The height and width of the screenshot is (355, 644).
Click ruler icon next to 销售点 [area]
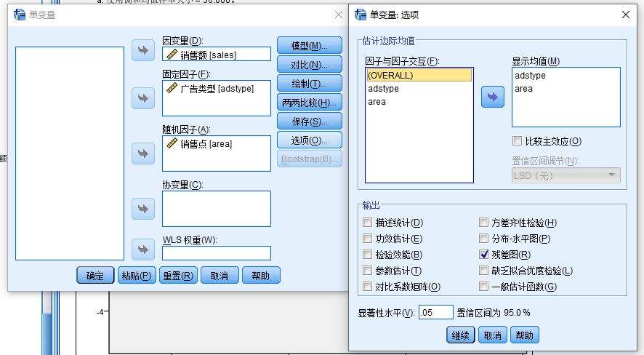click(172, 143)
